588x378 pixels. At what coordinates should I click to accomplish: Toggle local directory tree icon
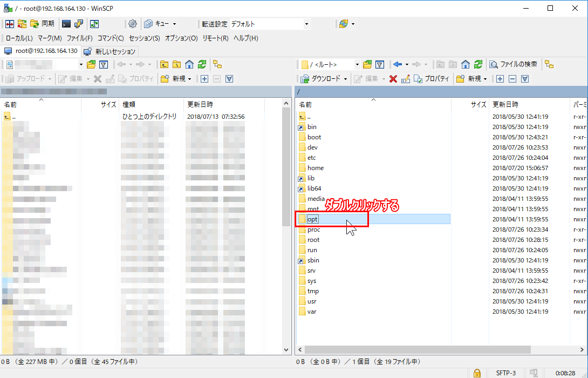coord(217,65)
